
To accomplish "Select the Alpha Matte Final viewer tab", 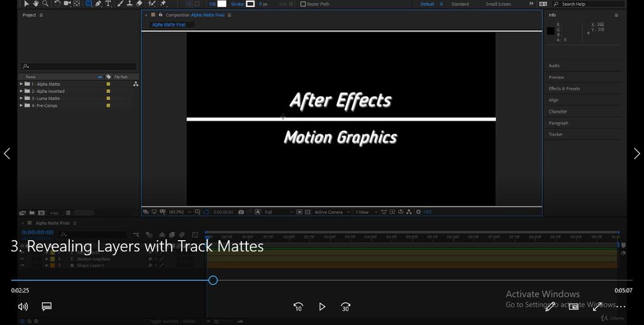I will point(169,25).
